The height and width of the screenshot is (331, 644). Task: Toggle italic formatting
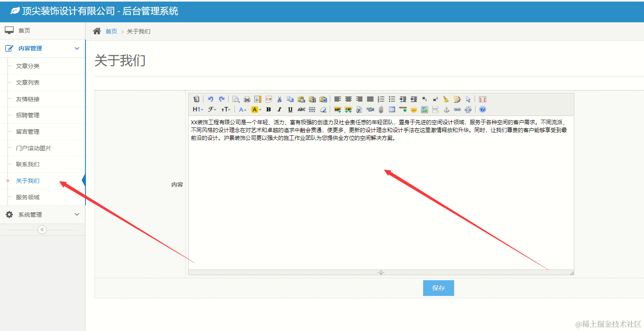tap(279, 109)
